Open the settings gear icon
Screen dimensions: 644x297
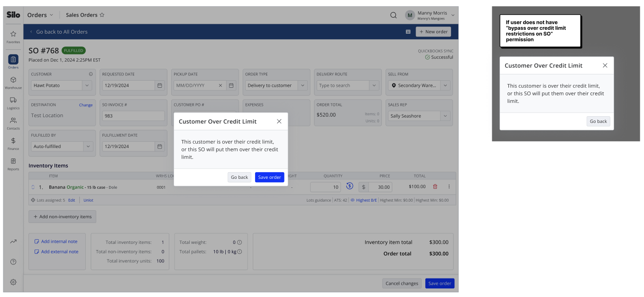tap(13, 282)
